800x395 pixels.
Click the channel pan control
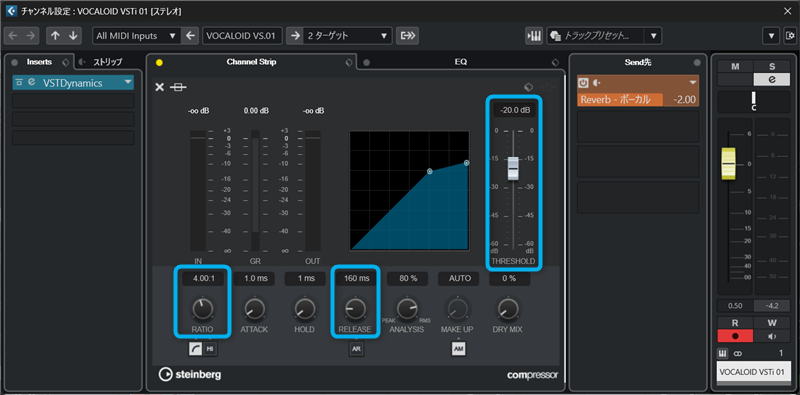(754, 102)
